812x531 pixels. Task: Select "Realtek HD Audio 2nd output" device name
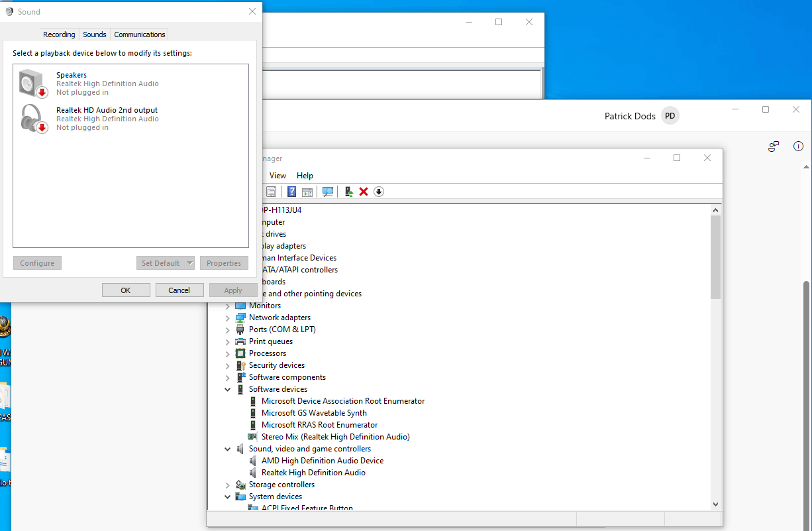[x=107, y=110]
